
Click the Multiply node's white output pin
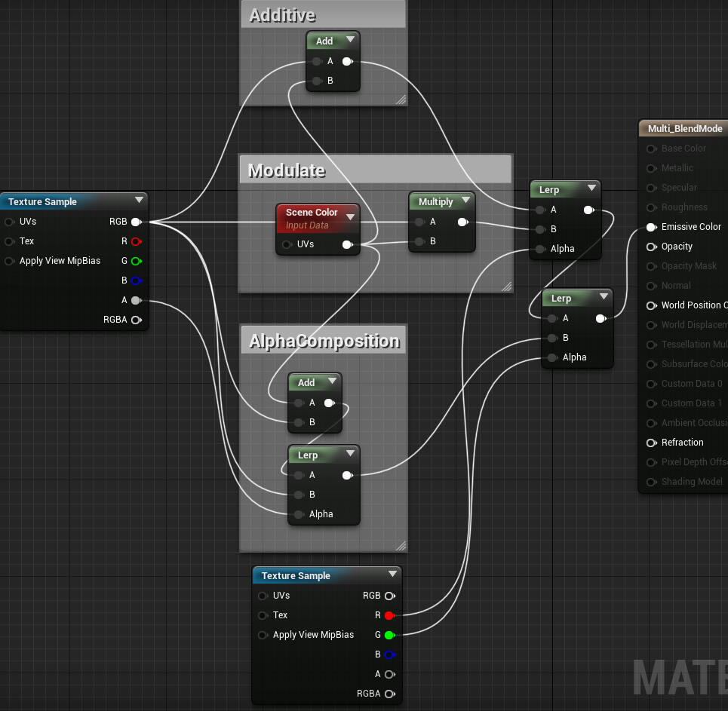463,222
